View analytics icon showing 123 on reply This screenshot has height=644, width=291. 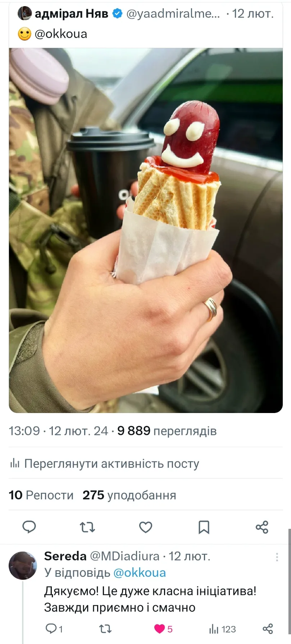[222, 629]
